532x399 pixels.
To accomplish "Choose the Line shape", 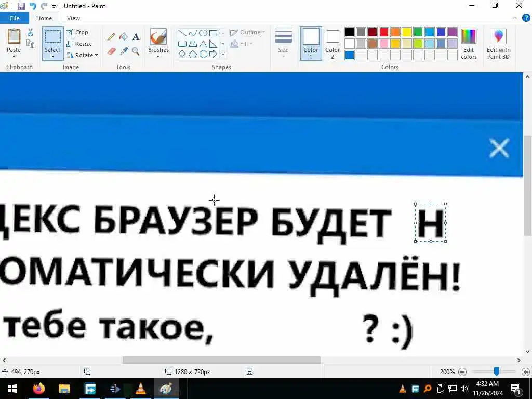I will (x=182, y=33).
